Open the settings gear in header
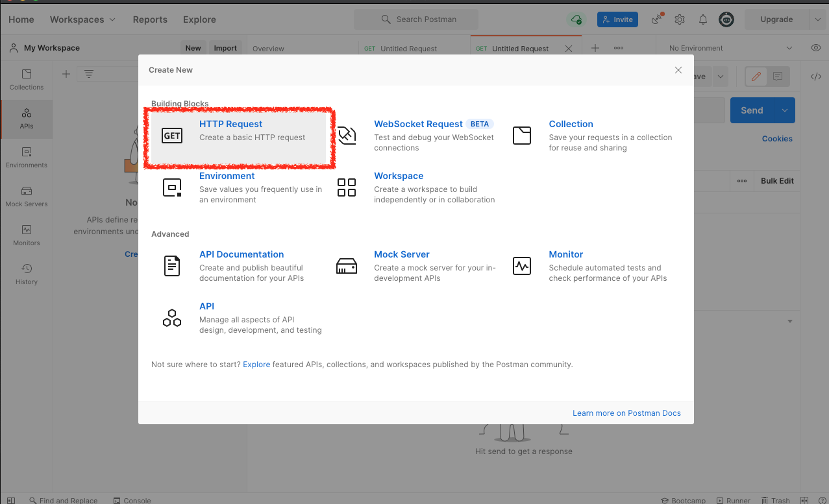The height and width of the screenshot is (504, 829). pos(680,19)
